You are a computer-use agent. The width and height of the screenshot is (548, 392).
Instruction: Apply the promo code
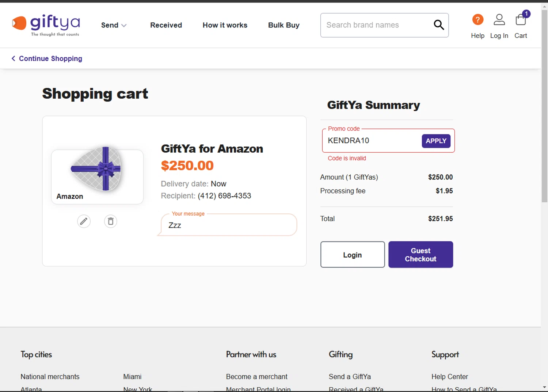point(436,141)
